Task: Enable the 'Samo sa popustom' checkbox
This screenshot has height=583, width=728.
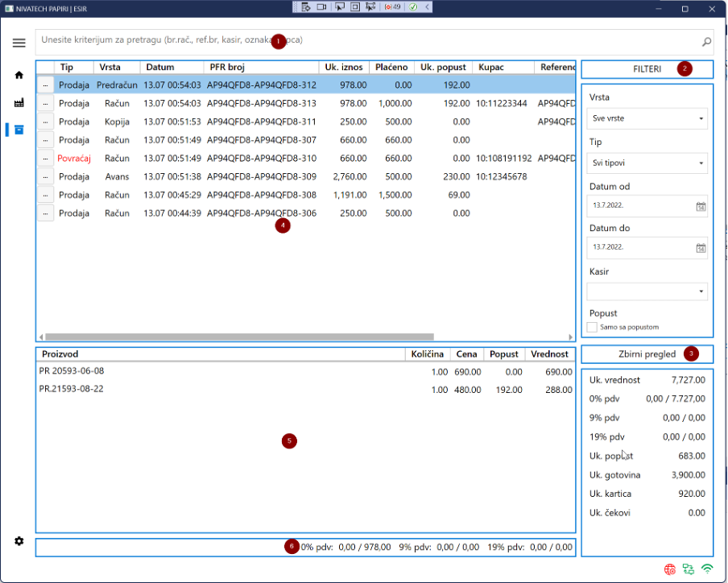Action: 592,327
